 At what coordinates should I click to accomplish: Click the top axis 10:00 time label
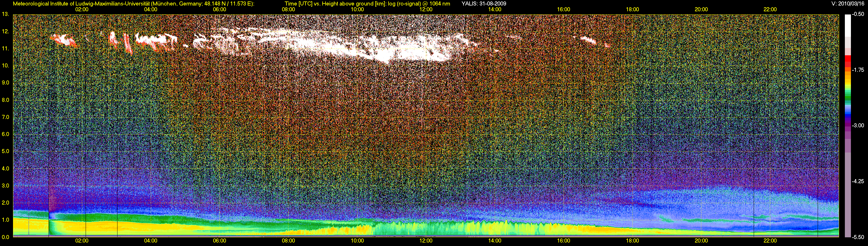click(x=357, y=10)
